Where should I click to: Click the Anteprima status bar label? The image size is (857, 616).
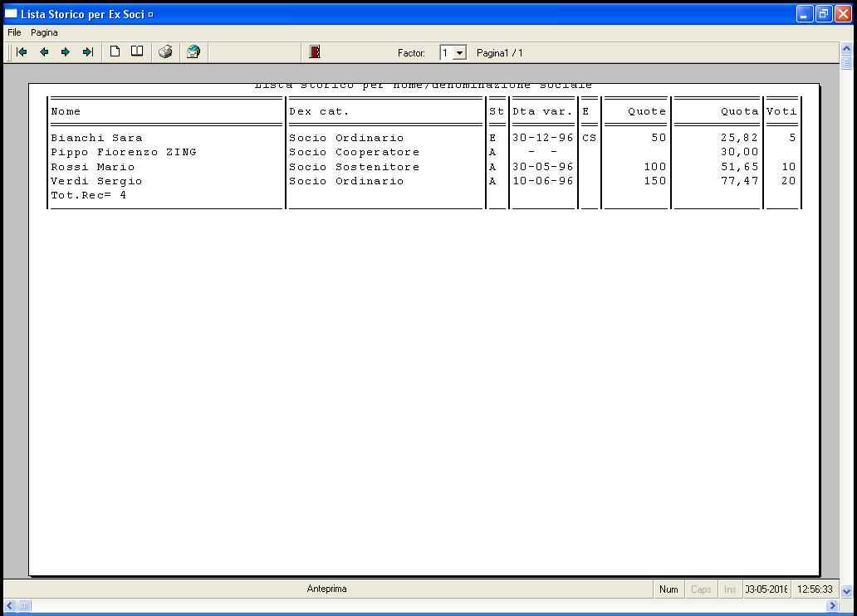click(x=327, y=589)
